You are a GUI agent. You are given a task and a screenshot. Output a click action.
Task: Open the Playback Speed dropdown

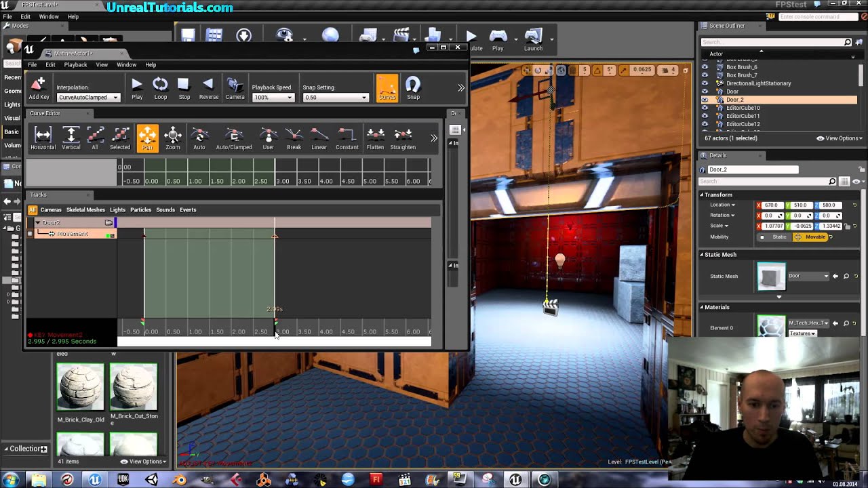pyautogui.click(x=273, y=98)
